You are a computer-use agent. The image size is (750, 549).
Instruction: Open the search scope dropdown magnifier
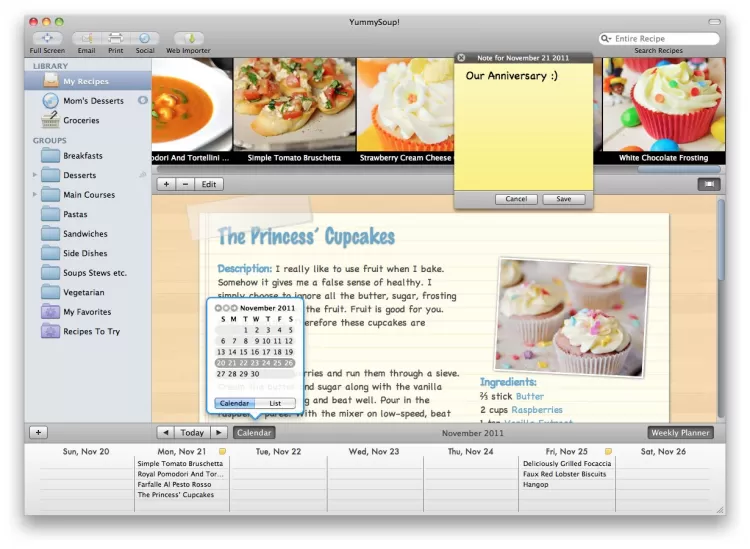click(607, 38)
